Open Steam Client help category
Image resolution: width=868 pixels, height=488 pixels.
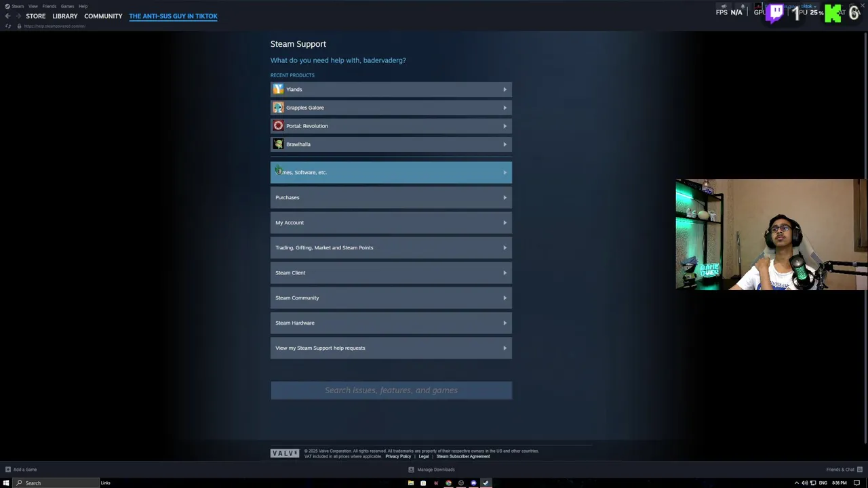pyautogui.click(x=391, y=272)
